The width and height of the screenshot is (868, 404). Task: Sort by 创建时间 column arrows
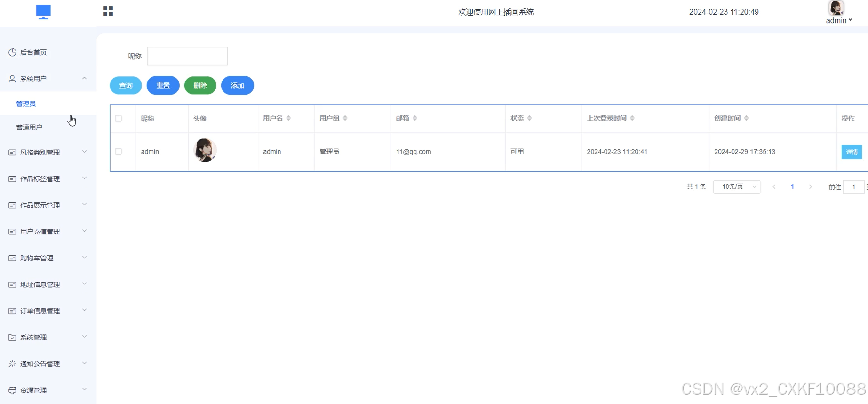746,118
